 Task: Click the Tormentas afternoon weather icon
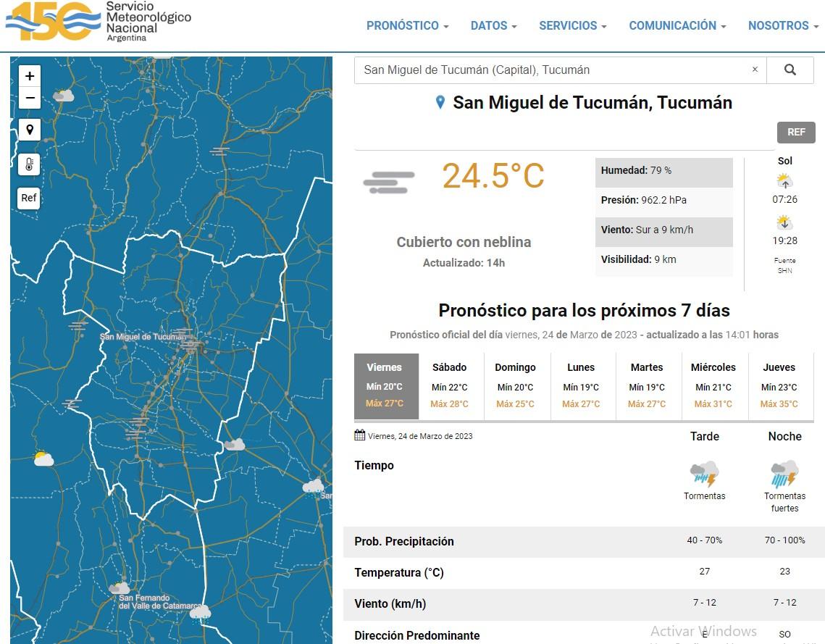tap(704, 474)
